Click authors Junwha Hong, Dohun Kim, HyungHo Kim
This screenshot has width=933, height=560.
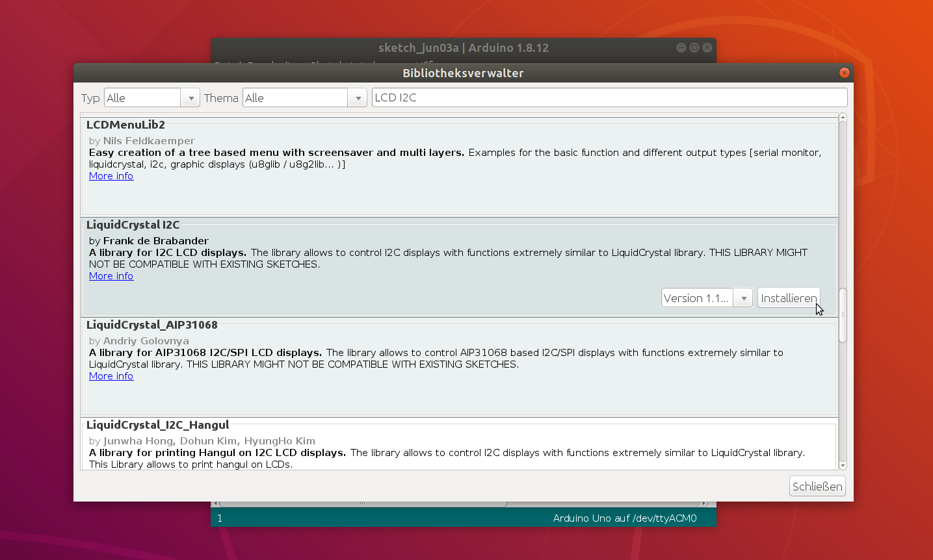pos(209,441)
